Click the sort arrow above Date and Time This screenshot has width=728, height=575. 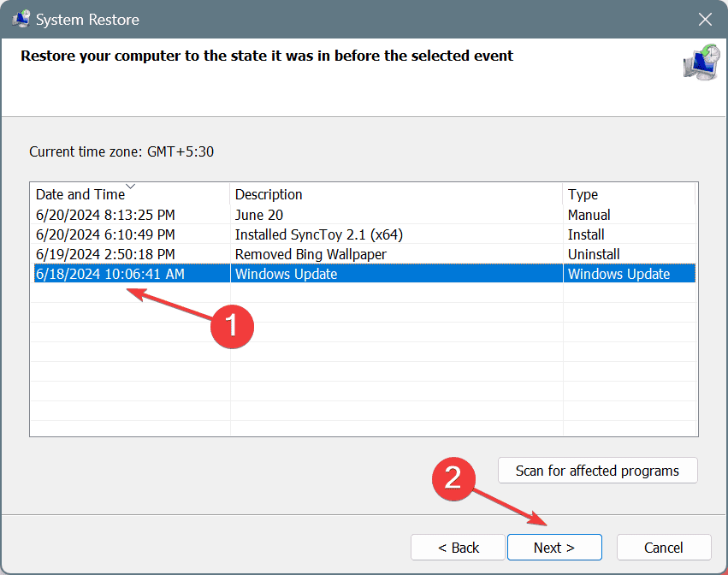point(130,186)
